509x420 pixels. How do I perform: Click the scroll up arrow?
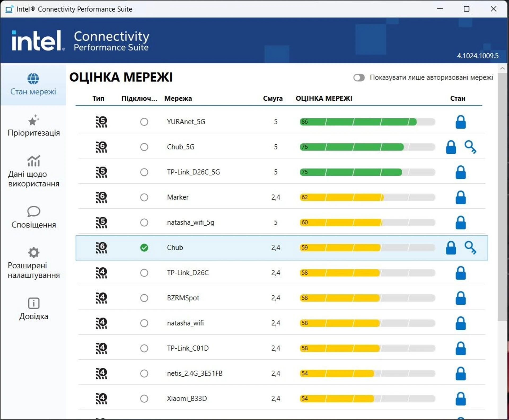coord(502,69)
